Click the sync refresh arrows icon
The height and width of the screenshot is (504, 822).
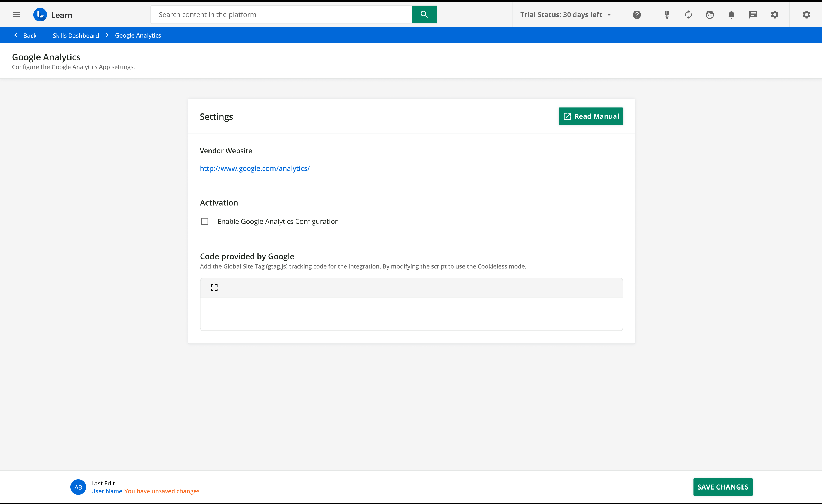pyautogui.click(x=688, y=15)
